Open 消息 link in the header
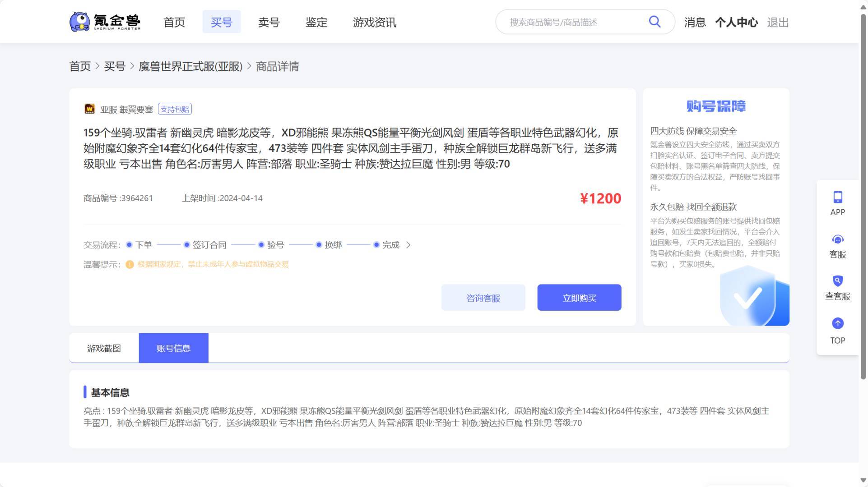Viewport: 868px width, 487px height. click(695, 22)
